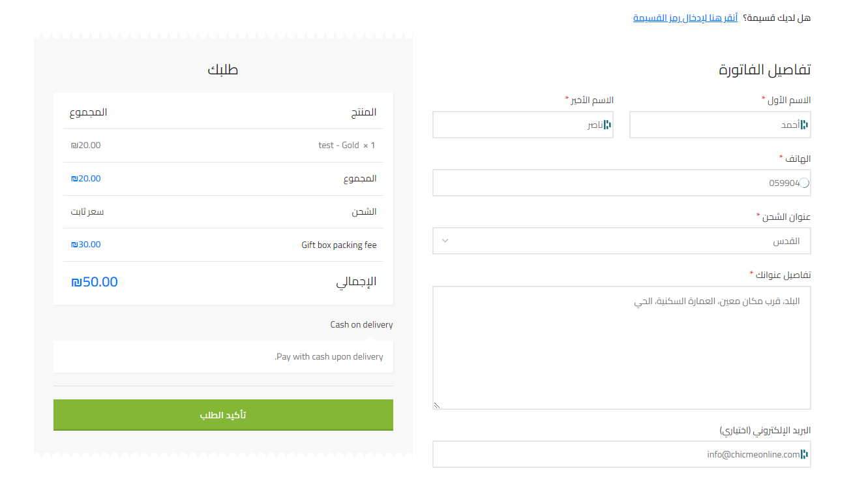Click autofill icon in last name field
Image resolution: width=868 pixels, height=494 pixels.
pyautogui.click(x=607, y=125)
